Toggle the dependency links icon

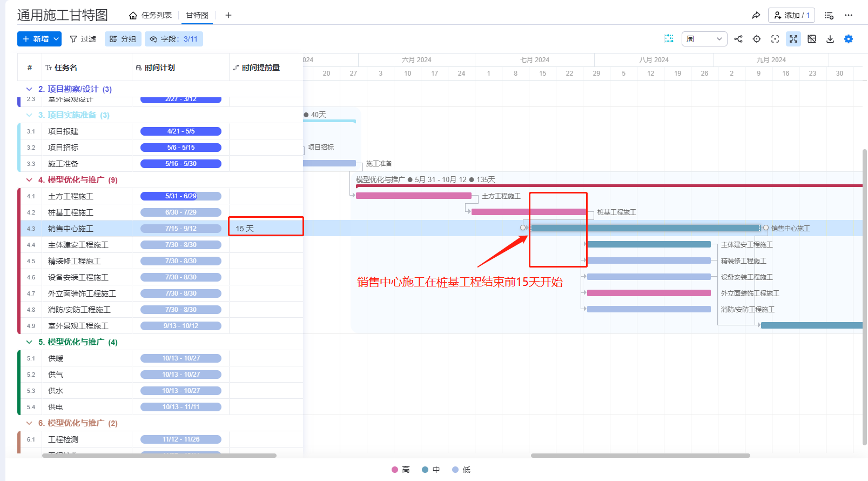[738, 39]
